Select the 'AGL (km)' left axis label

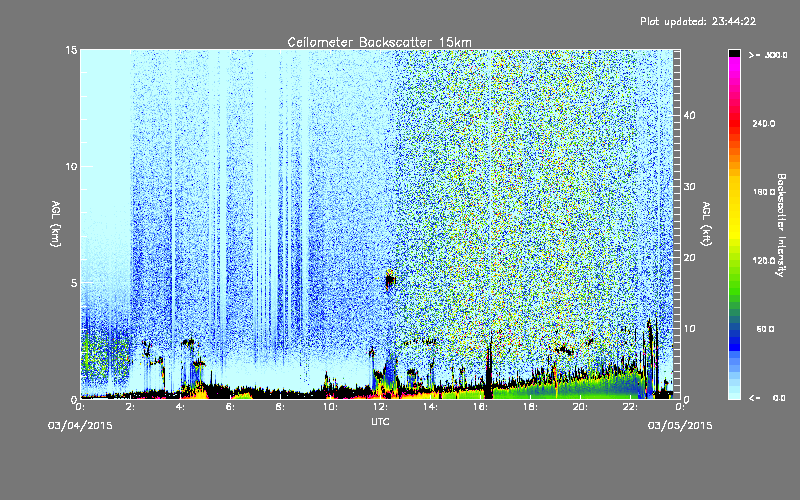point(56,223)
